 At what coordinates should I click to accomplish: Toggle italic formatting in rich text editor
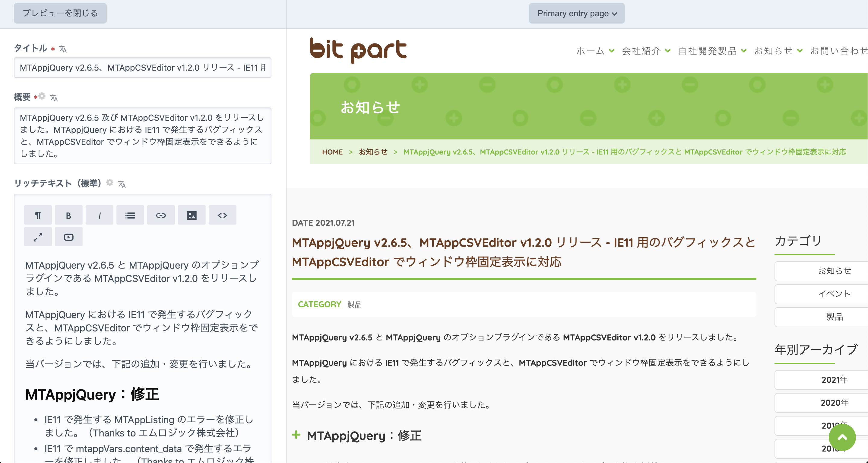[100, 215]
